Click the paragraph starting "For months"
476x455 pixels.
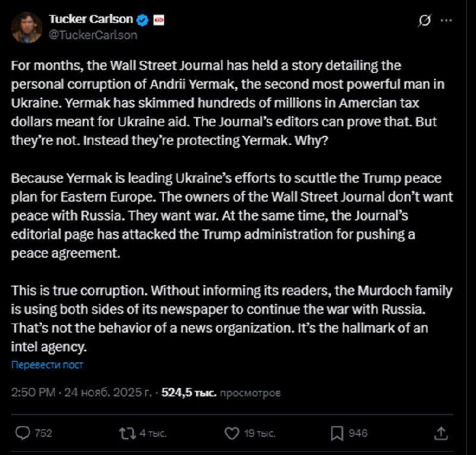coord(226,102)
